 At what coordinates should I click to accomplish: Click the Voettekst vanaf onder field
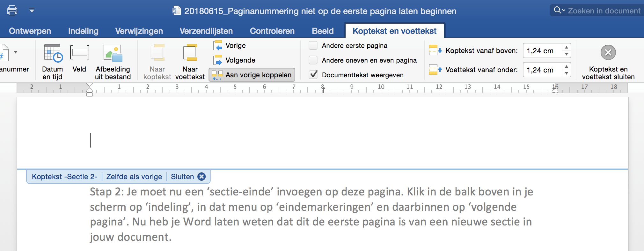click(543, 70)
